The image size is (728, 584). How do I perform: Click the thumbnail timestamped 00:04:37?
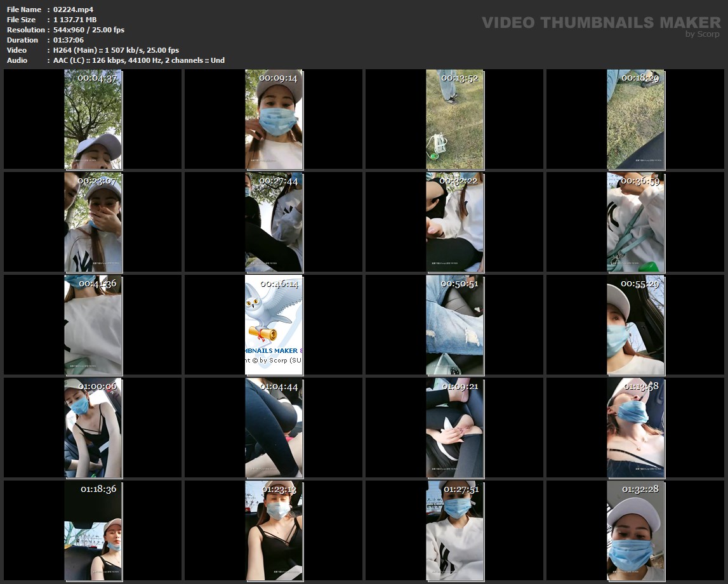(x=93, y=119)
